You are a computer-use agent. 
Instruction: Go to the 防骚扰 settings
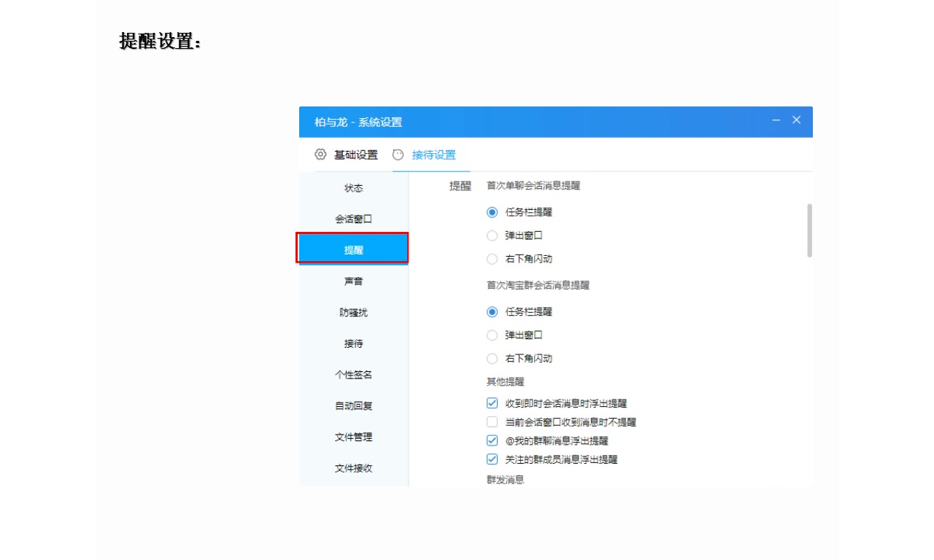[x=354, y=312]
